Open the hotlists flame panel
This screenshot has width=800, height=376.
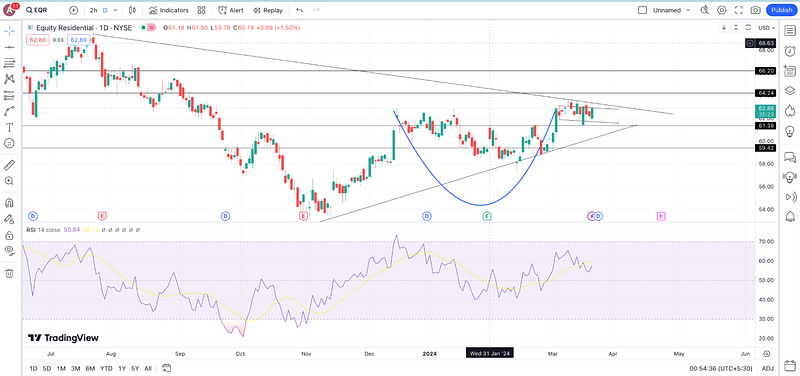pyautogui.click(x=789, y=111)
